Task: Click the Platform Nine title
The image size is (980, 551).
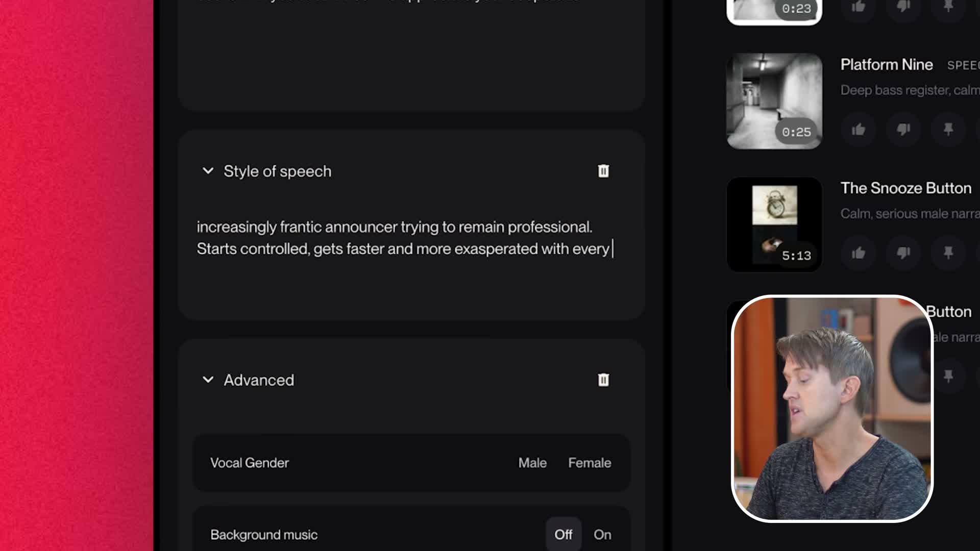Action: (887, 65)
